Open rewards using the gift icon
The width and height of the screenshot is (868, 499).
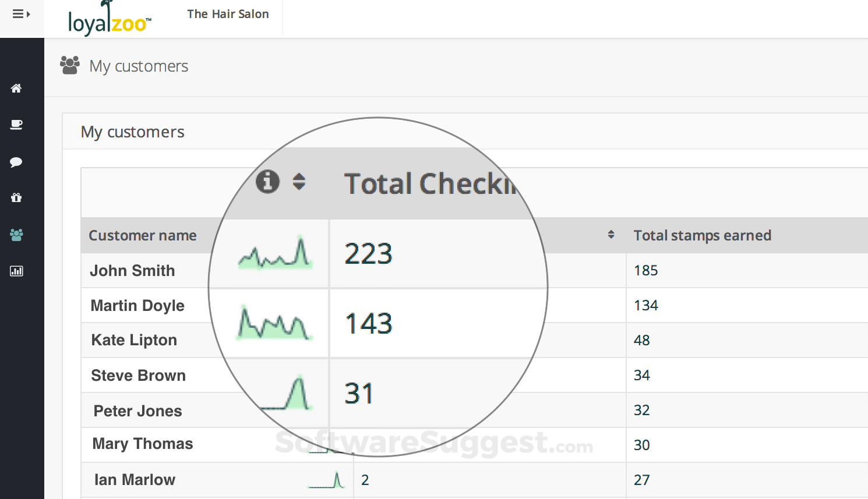click(16, 198)
